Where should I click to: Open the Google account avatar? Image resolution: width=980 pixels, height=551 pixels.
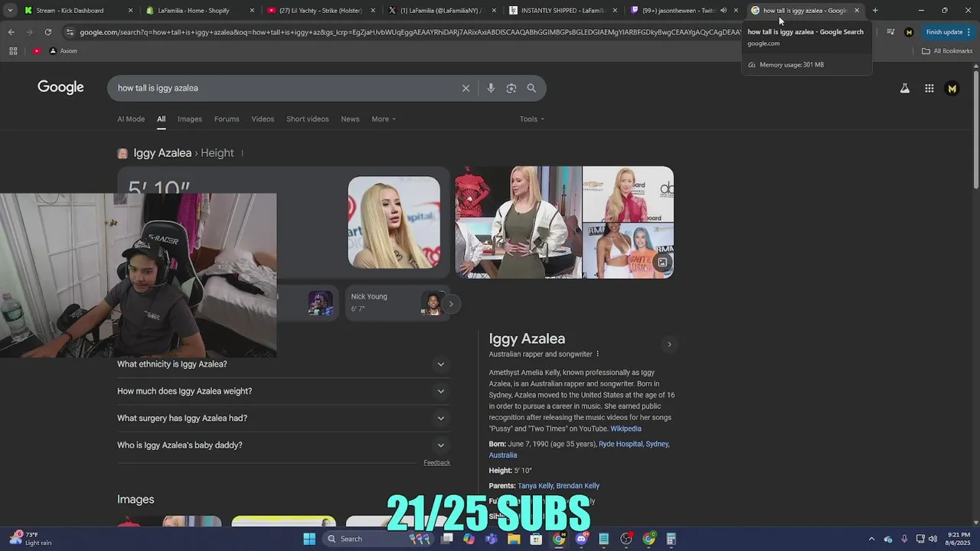pyautogui.click(x=952, y=89)
